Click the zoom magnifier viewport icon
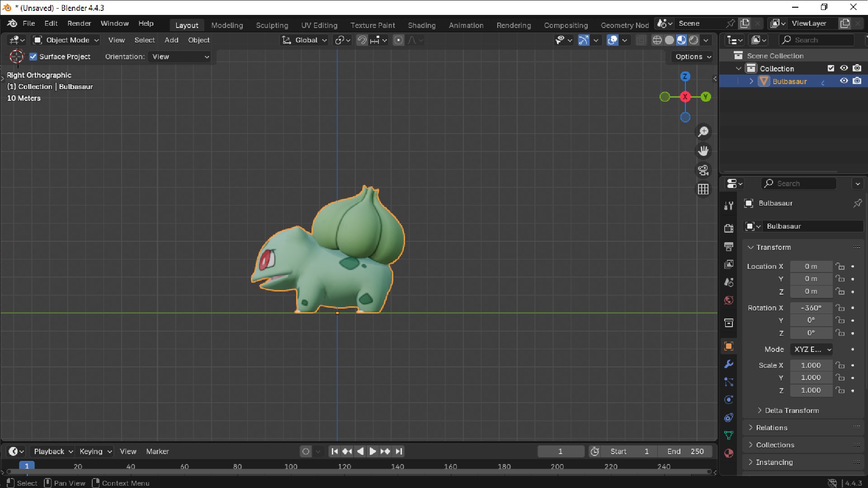Image resolution: width=868 pixels, height=488 pixels. 703,131
